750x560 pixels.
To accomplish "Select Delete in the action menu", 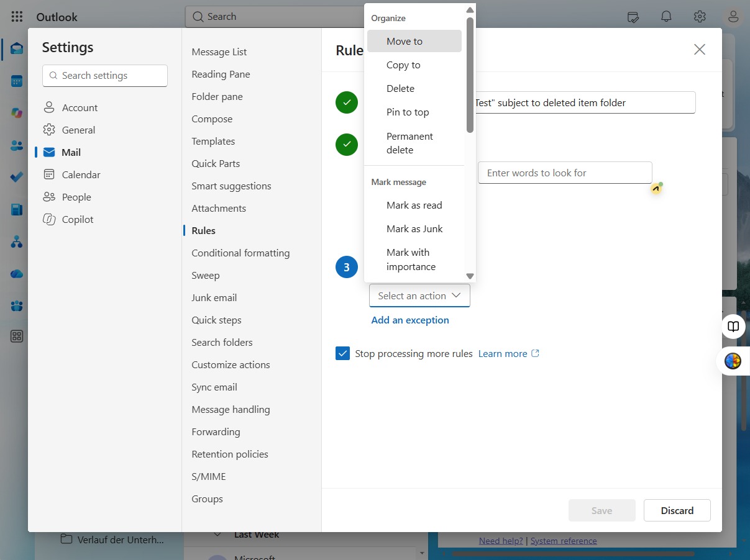I will point(414,88).
